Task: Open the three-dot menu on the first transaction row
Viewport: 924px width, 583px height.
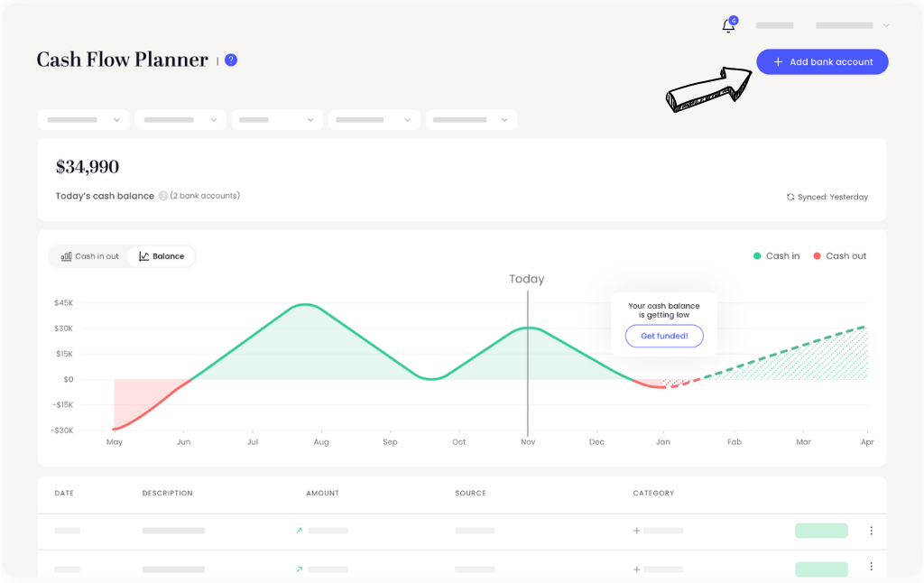Action: point(871,531)
